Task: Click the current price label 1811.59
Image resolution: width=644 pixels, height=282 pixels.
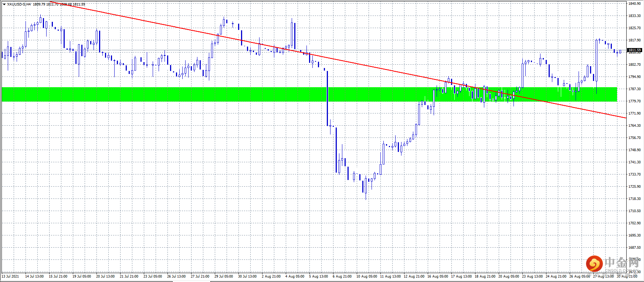Action: pyautogui.click(x=634, y=50)
